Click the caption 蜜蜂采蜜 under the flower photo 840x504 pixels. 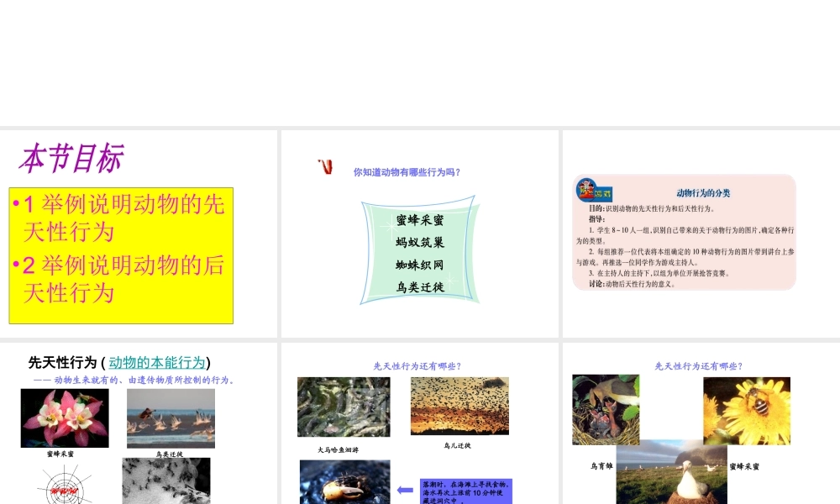point(60,454)
